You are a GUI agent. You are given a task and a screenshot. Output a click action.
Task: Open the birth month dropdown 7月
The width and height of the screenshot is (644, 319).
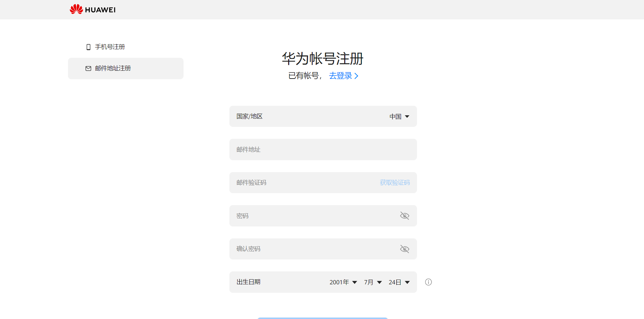coord(373,282)
